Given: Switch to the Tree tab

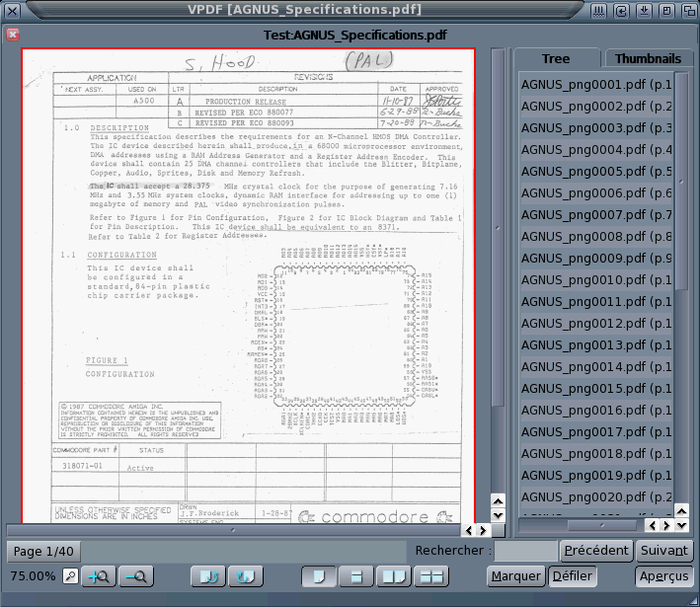Looking at the screenshot, I should pos(556,59).
